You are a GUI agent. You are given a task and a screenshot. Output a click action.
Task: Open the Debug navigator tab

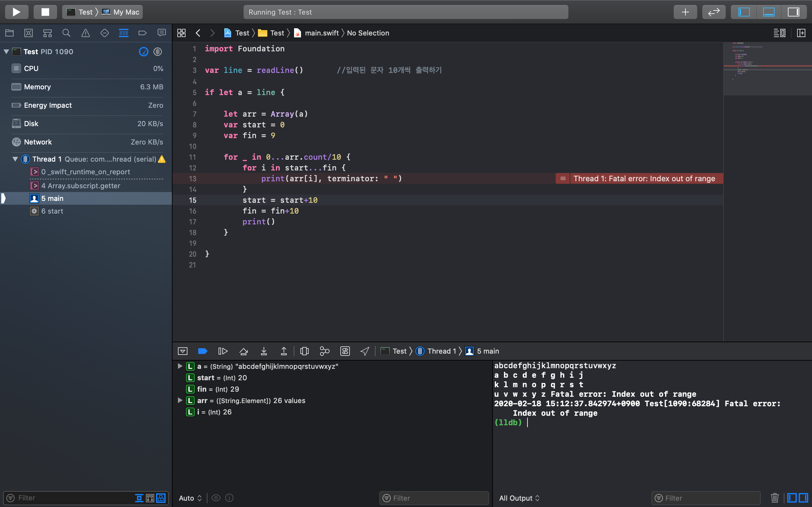123,33
